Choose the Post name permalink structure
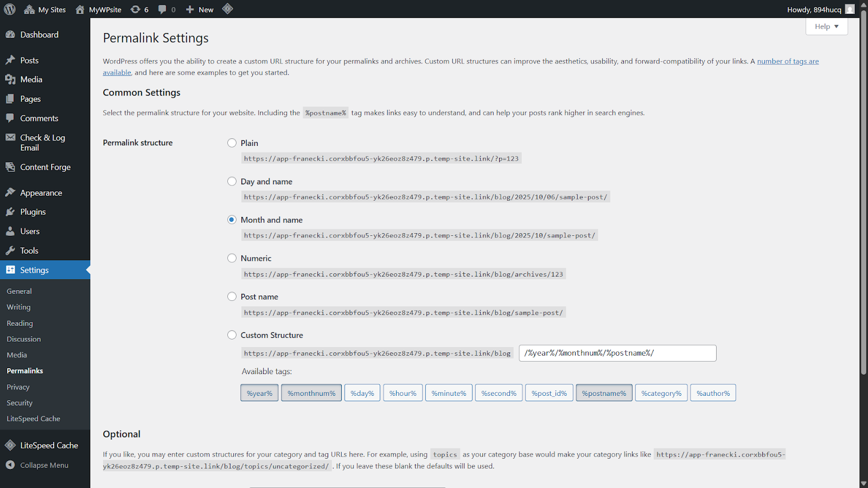 (x=232, y=296)
